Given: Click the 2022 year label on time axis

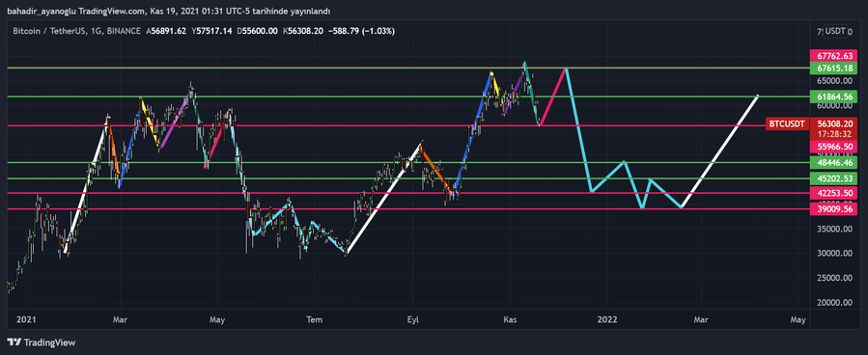Looking at the screenshot, I should [x=607, y=319].
